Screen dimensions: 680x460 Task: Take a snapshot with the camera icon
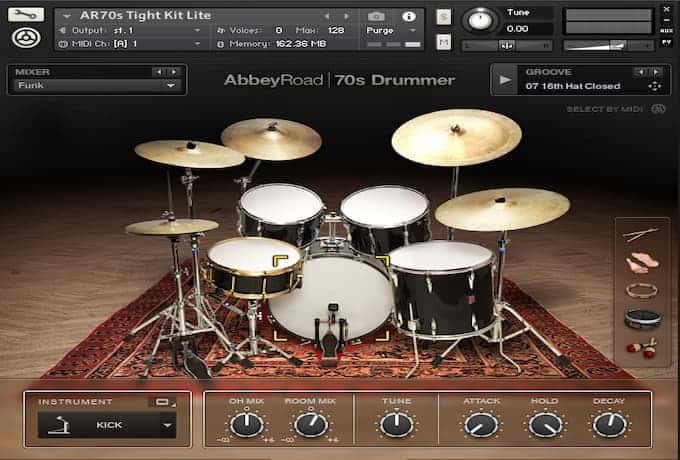tap(376, 16)
